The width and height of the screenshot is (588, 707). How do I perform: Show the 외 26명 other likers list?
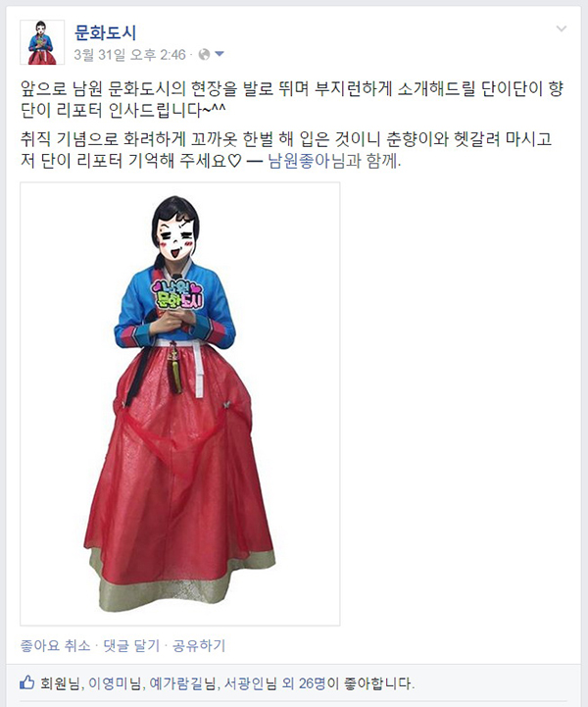point(304,683)
